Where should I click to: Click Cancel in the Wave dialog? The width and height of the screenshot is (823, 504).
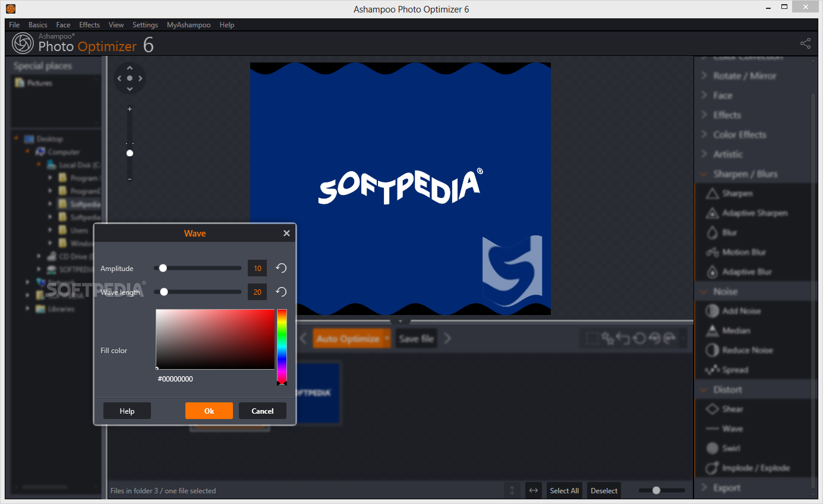tap(263, 411)
